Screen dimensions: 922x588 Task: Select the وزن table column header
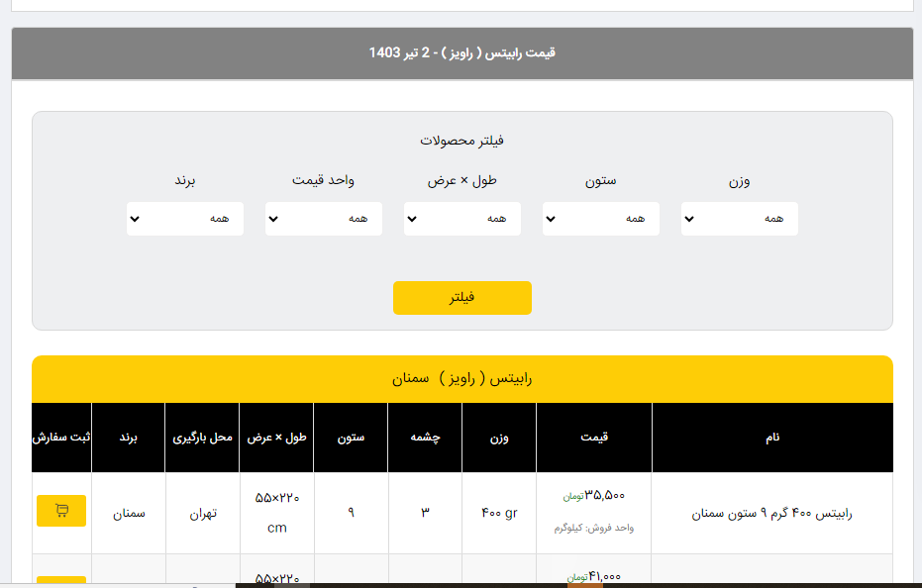coord(499,438)
